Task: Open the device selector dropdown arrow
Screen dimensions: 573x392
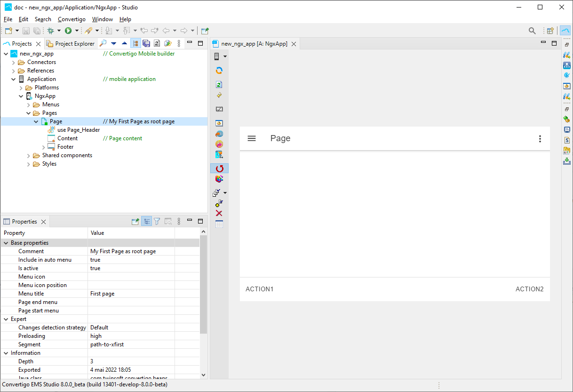Action: (x=225, y=56)
